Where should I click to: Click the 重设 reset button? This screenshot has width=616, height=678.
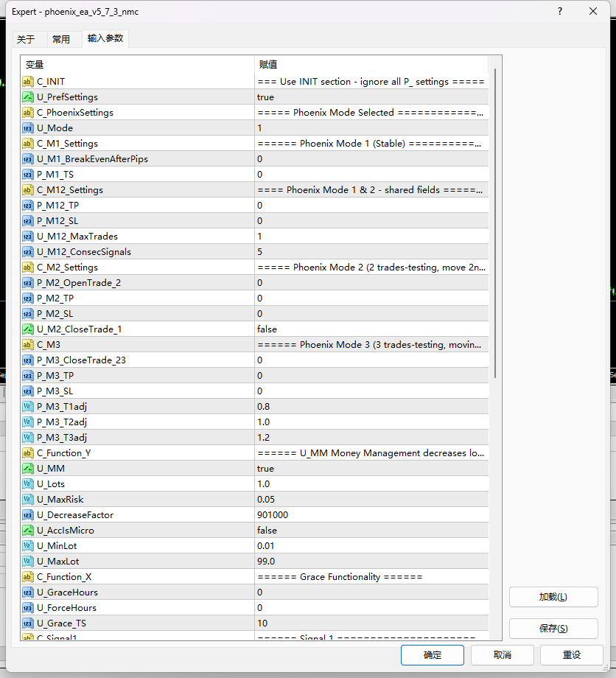click(x=572, y=654)
